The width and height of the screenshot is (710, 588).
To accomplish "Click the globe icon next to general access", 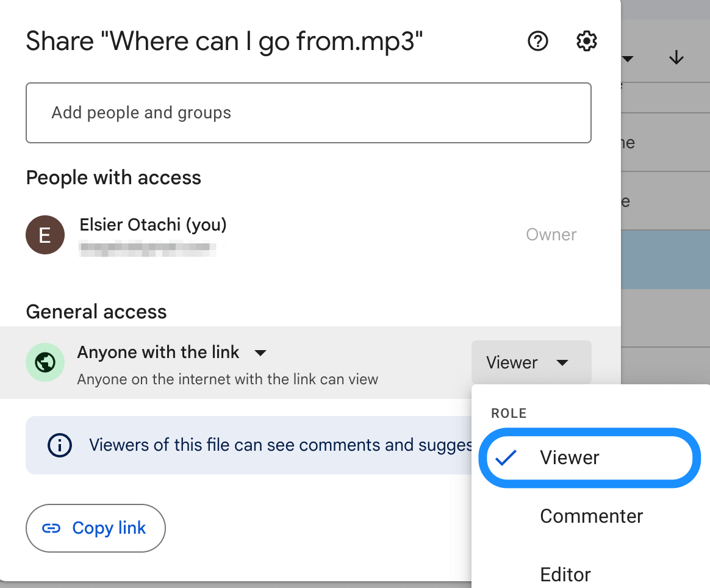I will (x=45, y=362).
